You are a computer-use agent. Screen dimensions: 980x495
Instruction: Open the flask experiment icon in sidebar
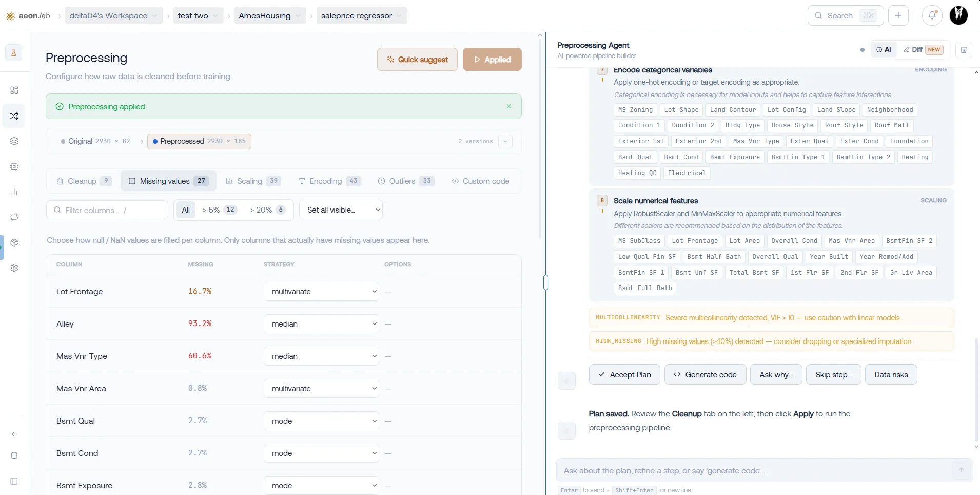click(x=14, y=53)
